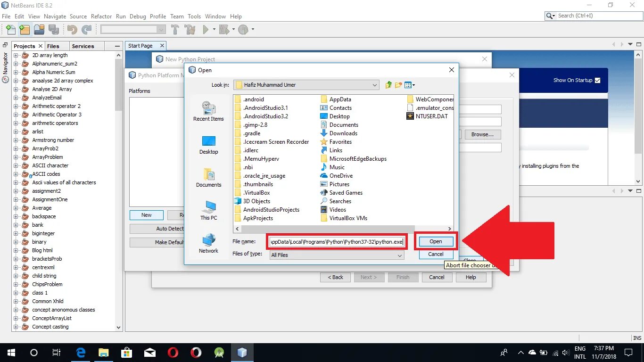
Task: Click Up One Level icon in Open dialog
Action: tap(388, 85)
